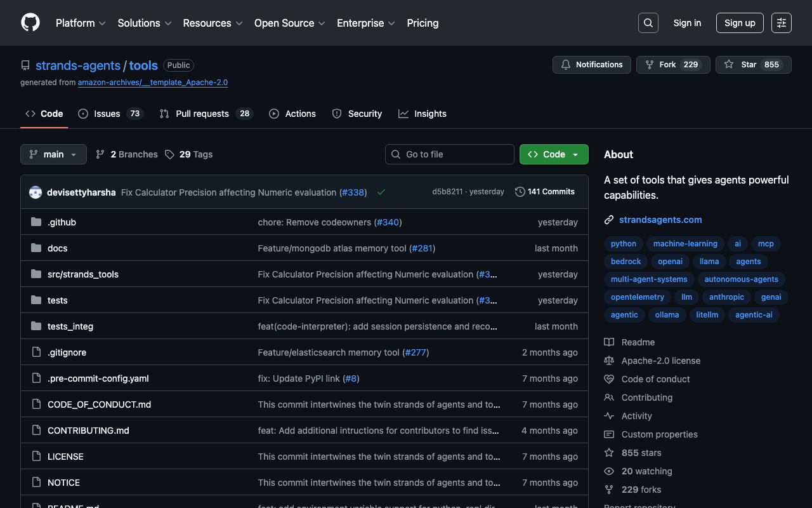Screen dimensions: 812x508
Task: Open the .github folder icon
Action: [x=36, y=222]
